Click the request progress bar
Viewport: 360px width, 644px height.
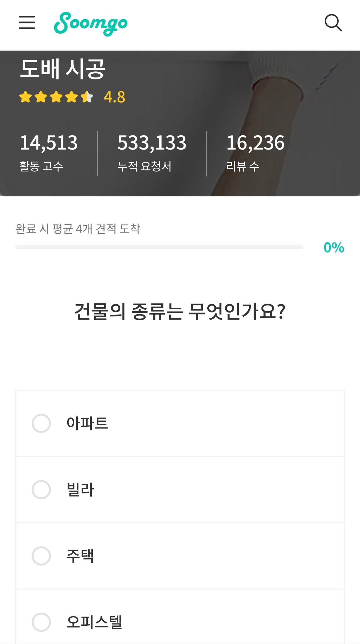tap(159, 247)
